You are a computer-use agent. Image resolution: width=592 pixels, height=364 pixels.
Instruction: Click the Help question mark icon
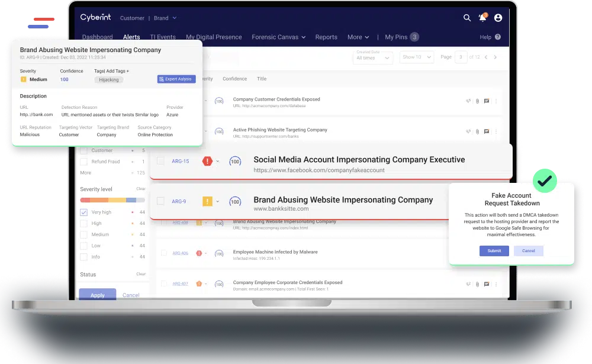[498, 37]
